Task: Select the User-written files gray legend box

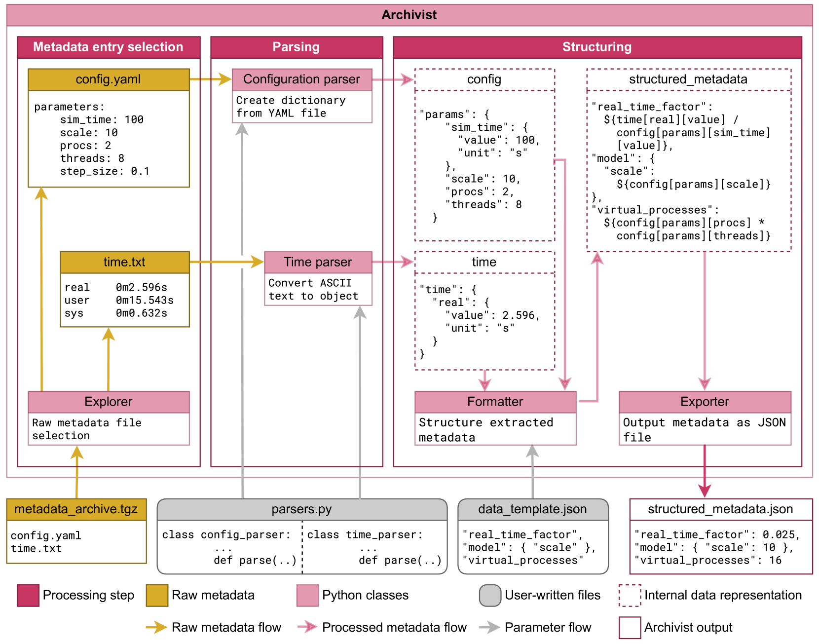Action: coord(490,595)
